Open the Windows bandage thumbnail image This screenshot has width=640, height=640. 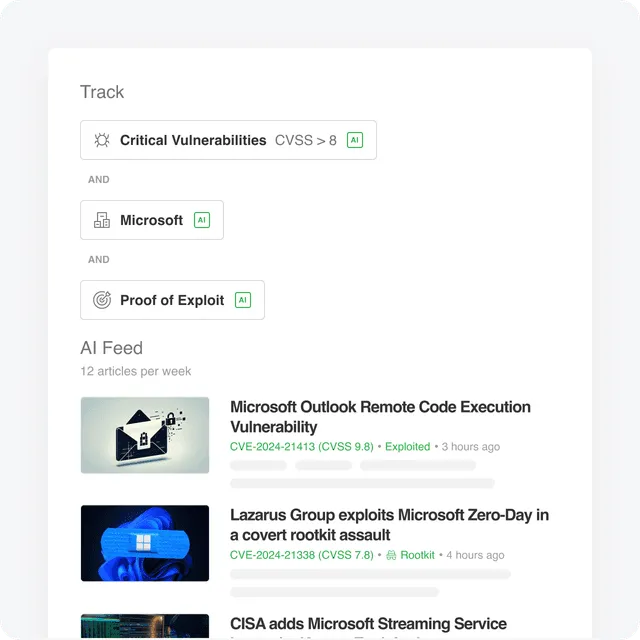point(145,543)
